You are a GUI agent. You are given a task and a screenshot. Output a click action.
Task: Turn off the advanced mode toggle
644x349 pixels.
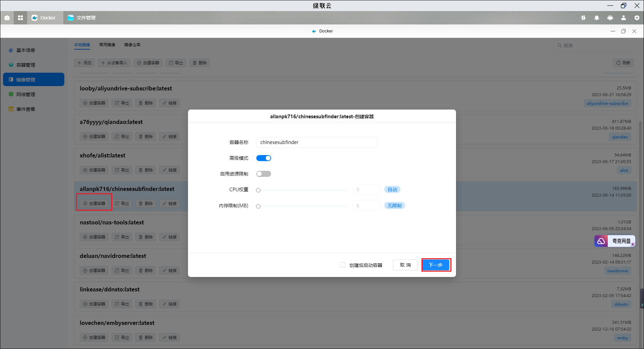click(x=264, y=158)
